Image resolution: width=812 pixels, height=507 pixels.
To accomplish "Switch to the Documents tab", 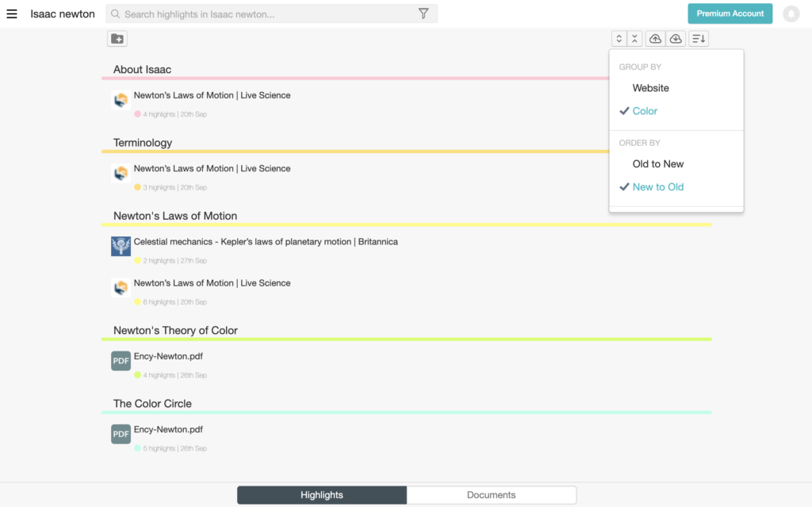I will pos(491,495).
